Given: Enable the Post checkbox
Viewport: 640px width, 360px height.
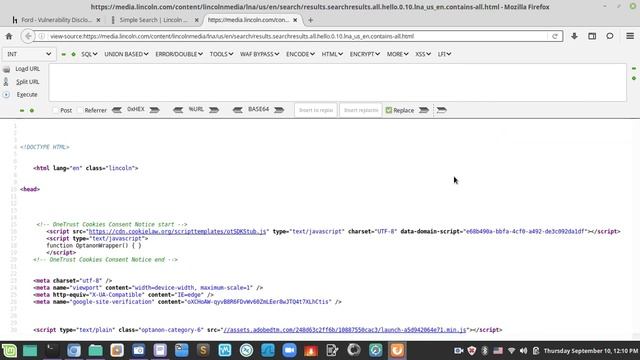Looking at the screenshot, I should coord(55,110).
